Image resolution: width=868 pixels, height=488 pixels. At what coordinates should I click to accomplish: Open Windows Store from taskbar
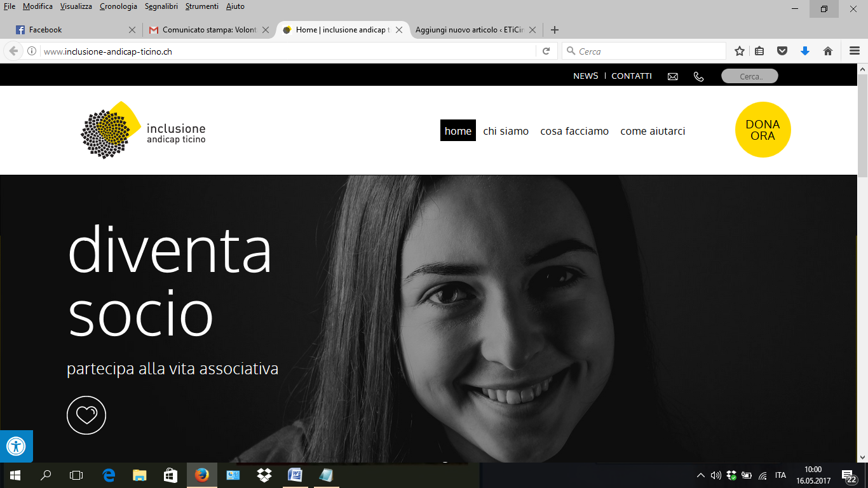tap(170, 475)
